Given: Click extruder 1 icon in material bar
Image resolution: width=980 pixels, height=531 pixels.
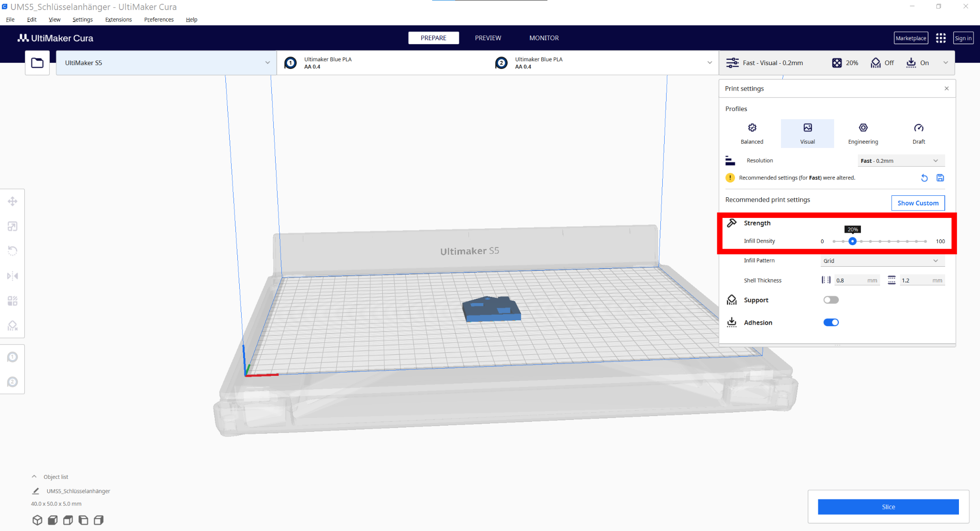Looking at the screenshot, I should pyautogui.click(x=290, y=63).
